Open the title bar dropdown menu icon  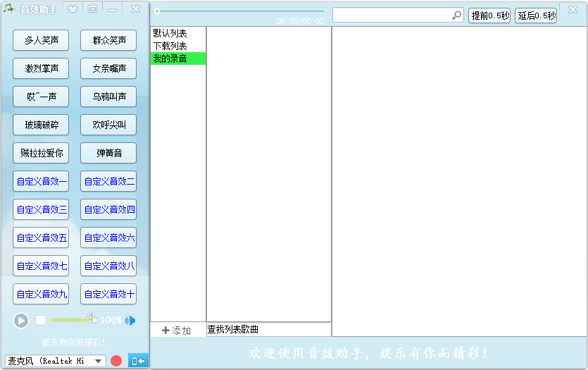(92, 9)
